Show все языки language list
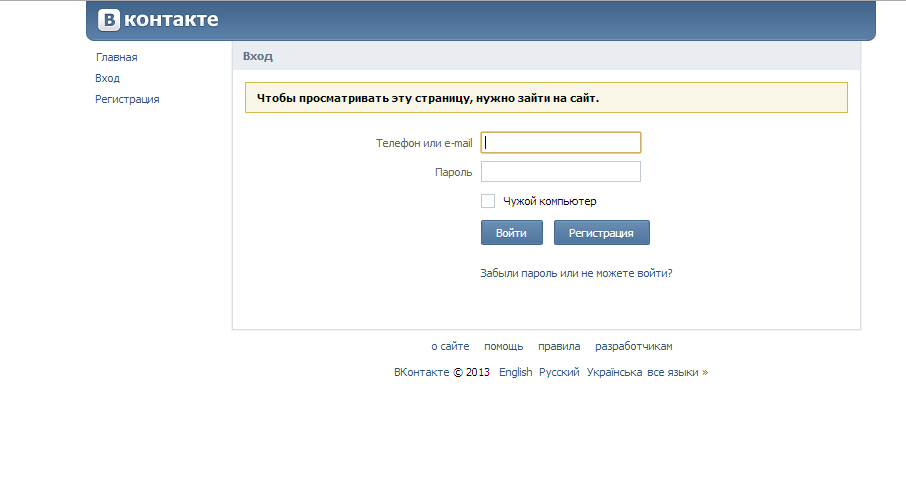Viewport: 906px width, 490px height. [677, 372]
